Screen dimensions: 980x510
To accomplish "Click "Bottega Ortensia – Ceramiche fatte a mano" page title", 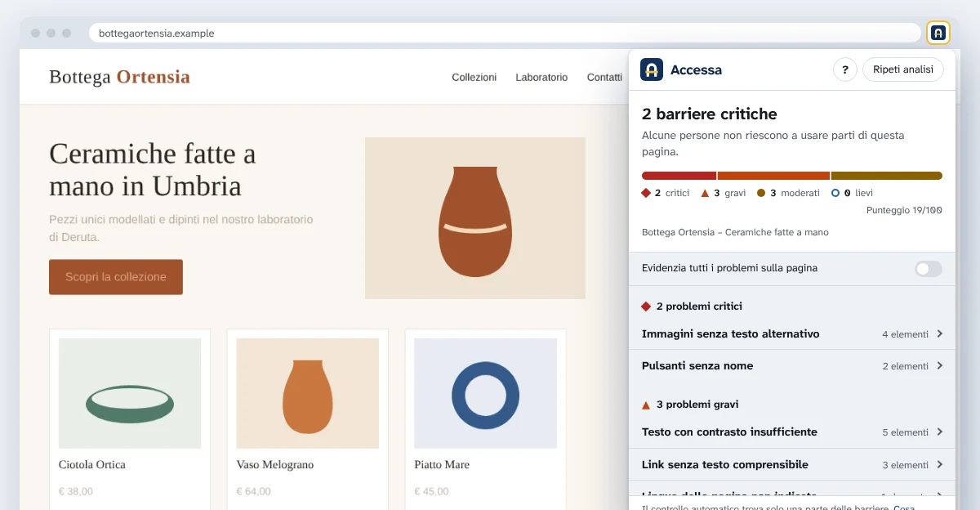I will point(735,232).
